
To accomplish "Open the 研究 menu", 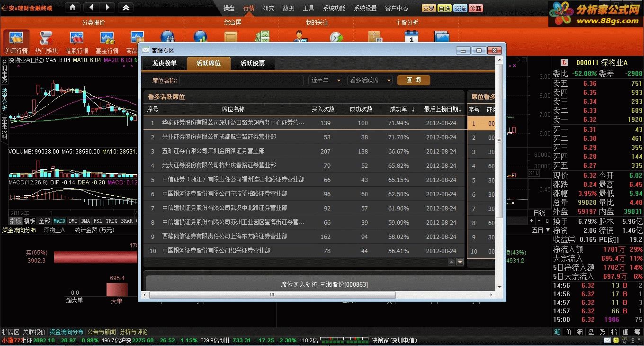I will (268, 8).
